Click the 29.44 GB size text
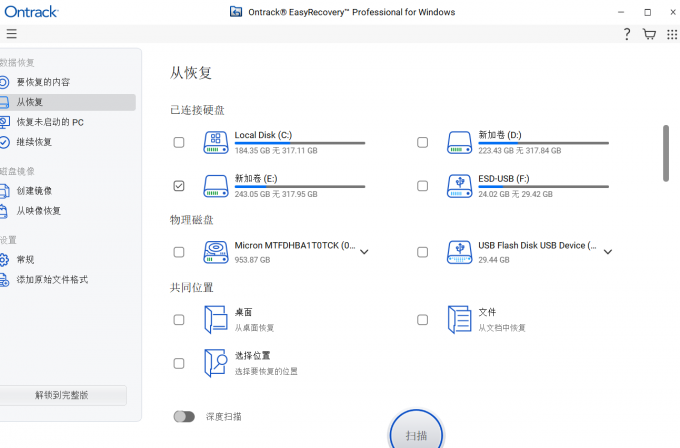 point(494,260)
